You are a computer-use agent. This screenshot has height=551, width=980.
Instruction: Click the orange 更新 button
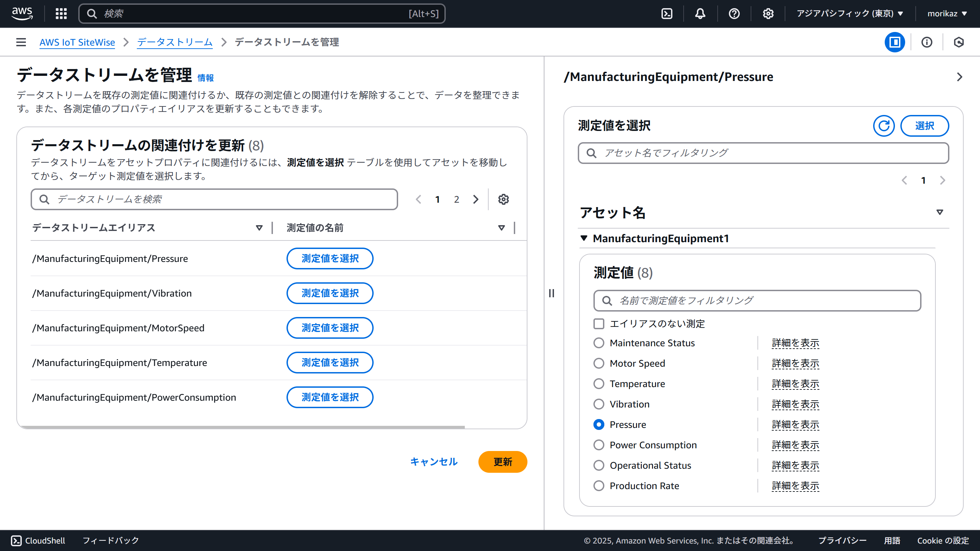503,462
